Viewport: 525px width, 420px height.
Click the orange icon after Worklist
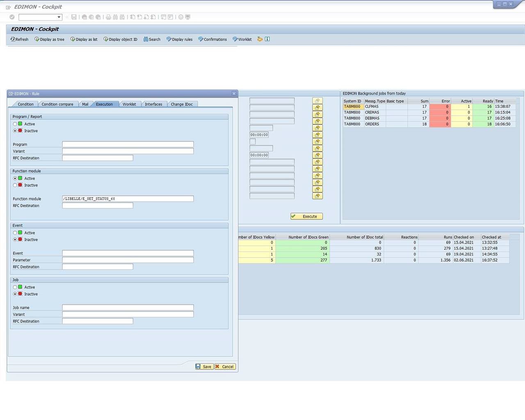pos(260,39)
